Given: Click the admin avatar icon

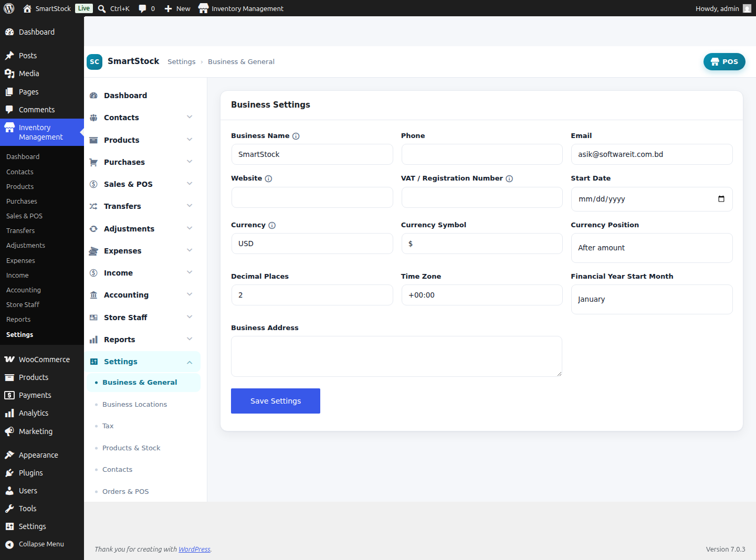Looking at the screenshot, I should (x=747, y=8).
